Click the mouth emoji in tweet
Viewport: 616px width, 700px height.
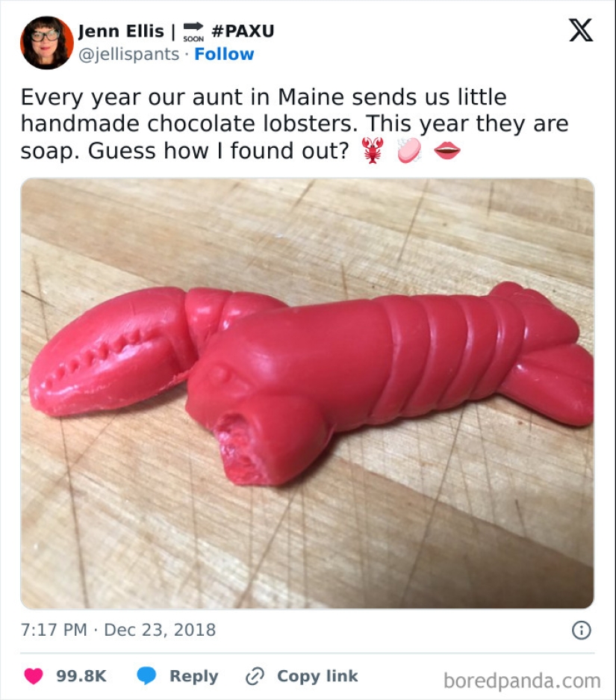click(447, 150)
